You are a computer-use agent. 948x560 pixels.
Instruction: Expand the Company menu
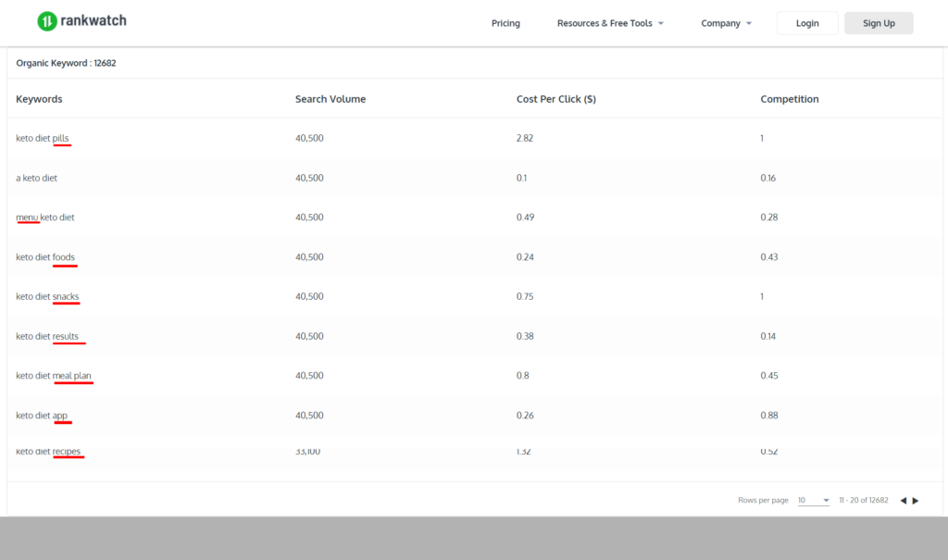tap(726, 23)
